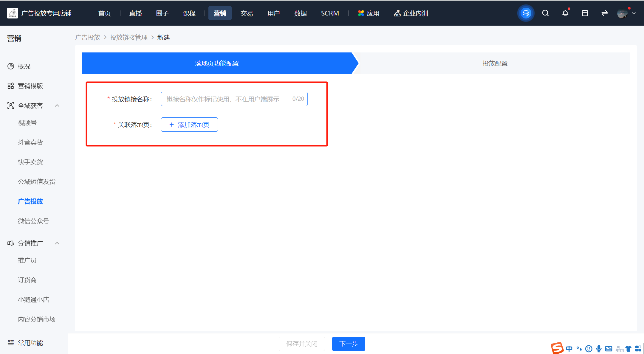Toggle the 中 Chinese input mode
Viewport: 644px width, 354px height.
pos(569,349)
